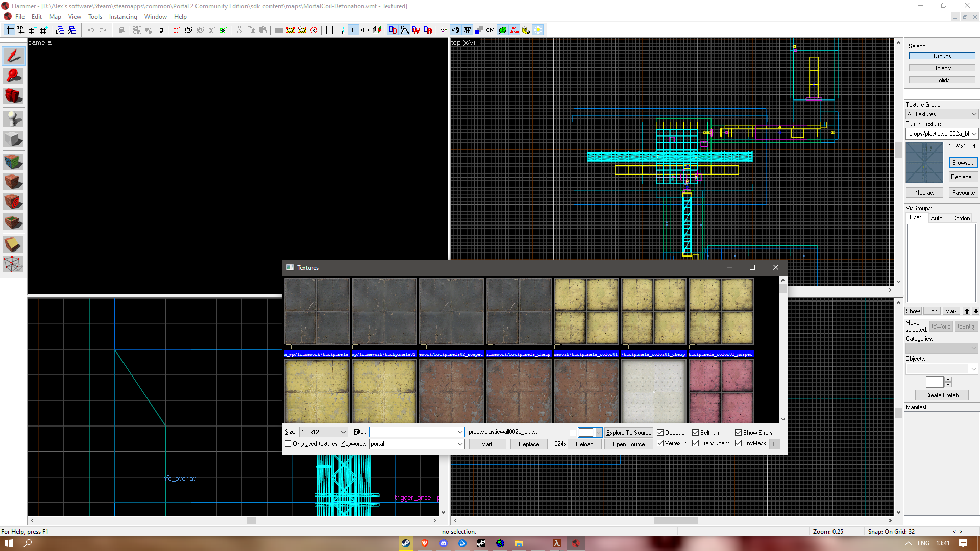Image resolution: width=980 pixels, height=551 pixels.
Task: Launch Hammer from the taskbar
Action: coord(576,543)
